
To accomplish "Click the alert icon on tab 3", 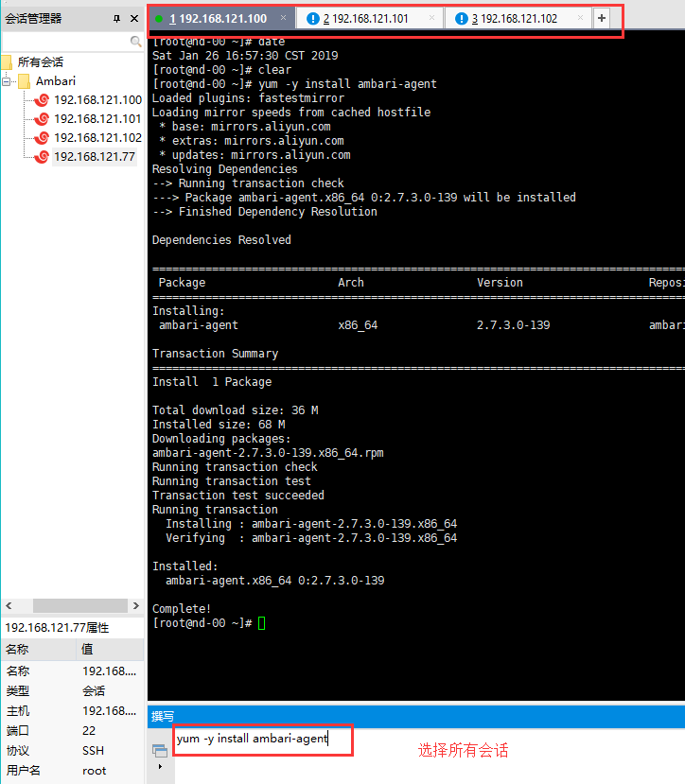I will coord(462,19).
